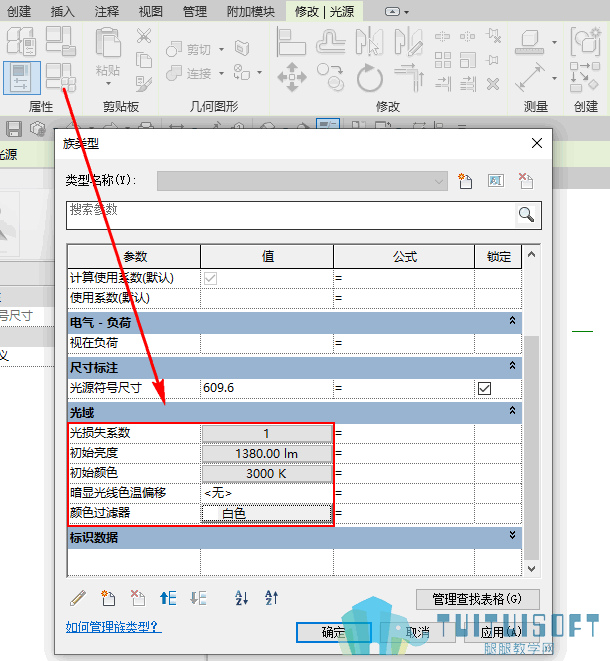Select the Trim/Extend to Corner tool
This screenshot has width=610, height=661.
point(409,78)
